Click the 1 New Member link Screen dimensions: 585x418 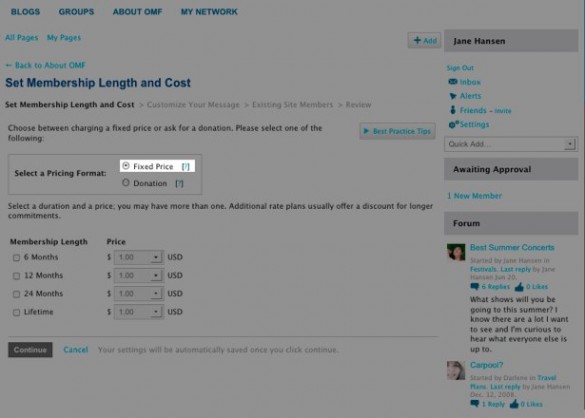[475, 196]
